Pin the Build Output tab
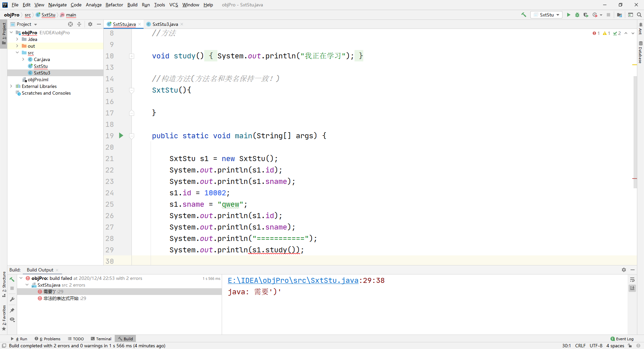This screenshot has width=644, height=349. pyautogui.click(x=12, y=310)
